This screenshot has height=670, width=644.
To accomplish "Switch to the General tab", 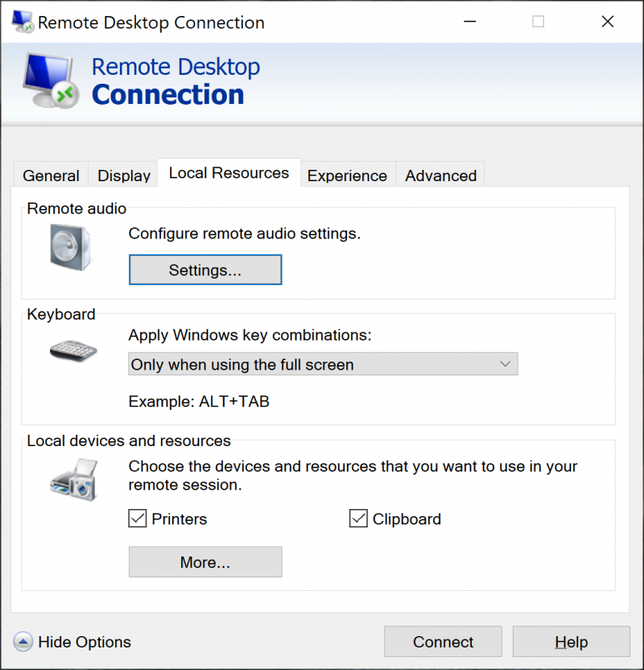I will (x=51, y=176).
